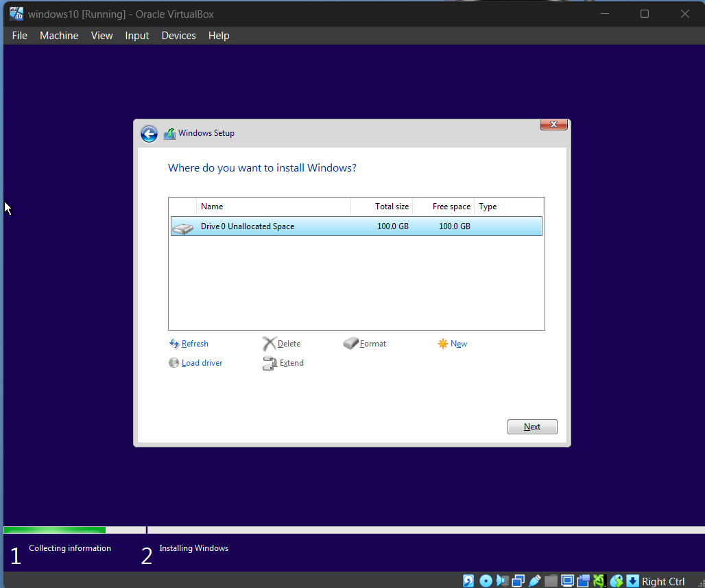Click the Refresh link
The height and width of the screenshot is (588, 705).
195,344
